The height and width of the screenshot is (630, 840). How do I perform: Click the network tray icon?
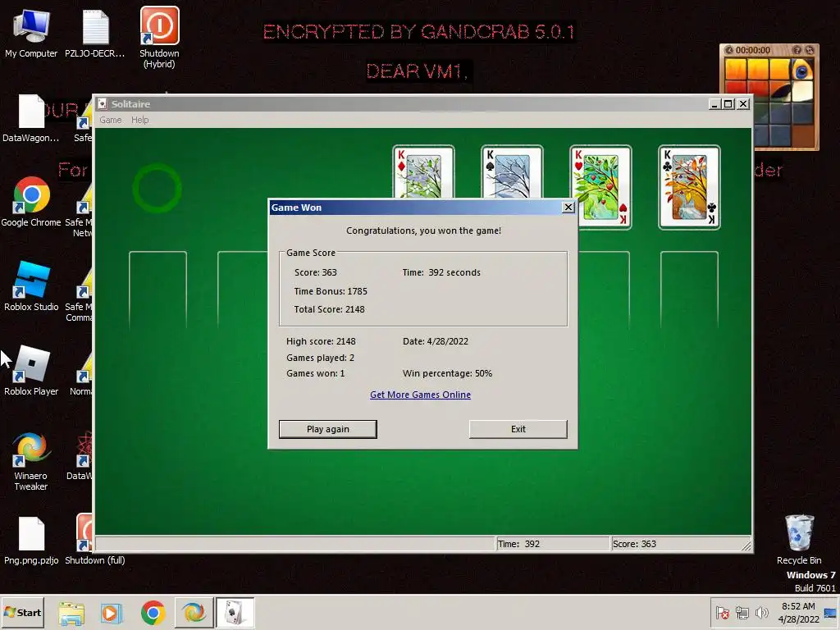742,613
